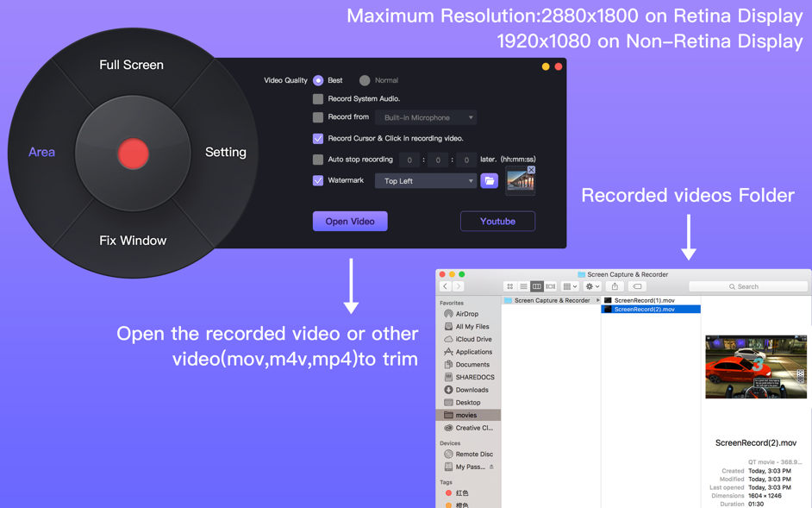This screenshot has height=508, width=812.
Task: Select ScreenRecord(2).mov file
Action: [x=651, y=310]
